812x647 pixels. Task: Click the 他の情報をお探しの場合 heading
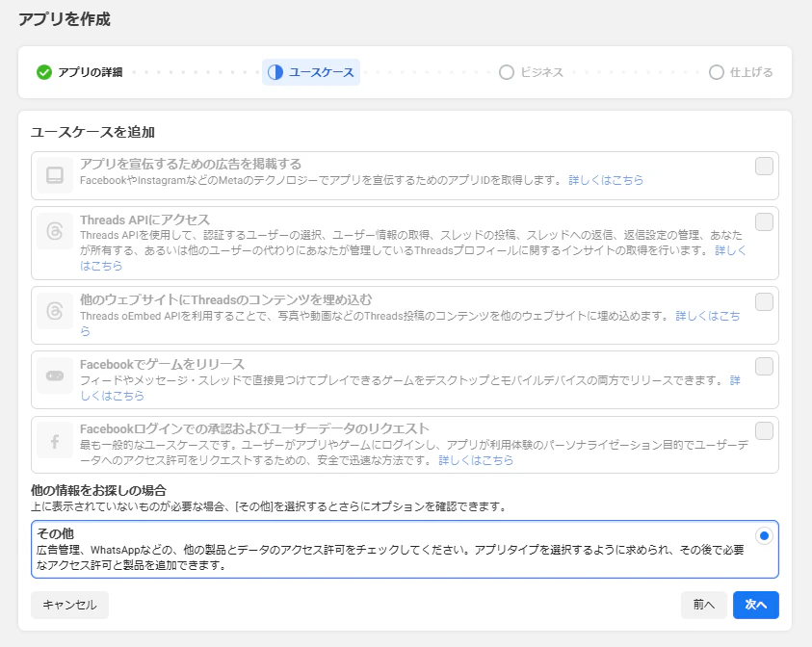point(99,490)
